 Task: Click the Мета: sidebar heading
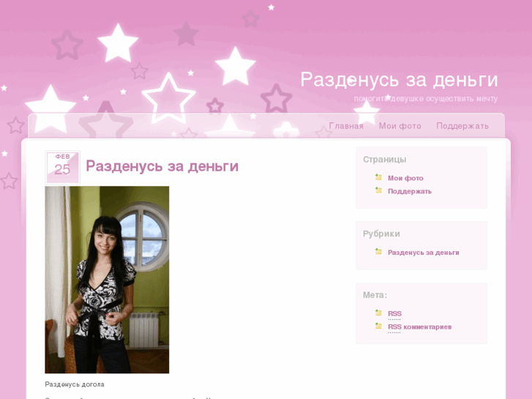point(375,295)
